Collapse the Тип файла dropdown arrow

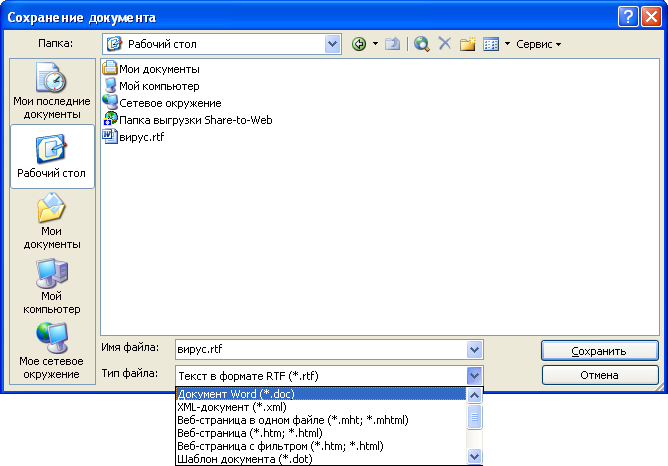pos(474,376)
